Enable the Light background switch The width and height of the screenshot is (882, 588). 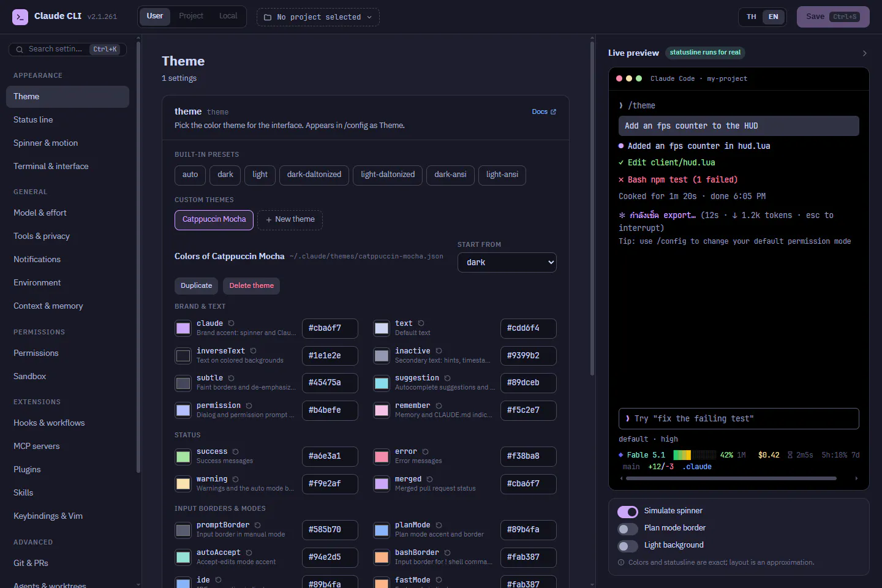coord(628,546)
